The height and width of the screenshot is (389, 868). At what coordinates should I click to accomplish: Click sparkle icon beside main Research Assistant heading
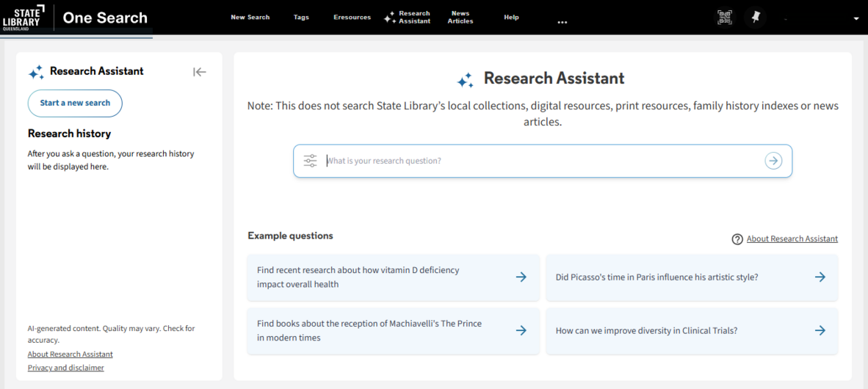[x=465, y=80]
